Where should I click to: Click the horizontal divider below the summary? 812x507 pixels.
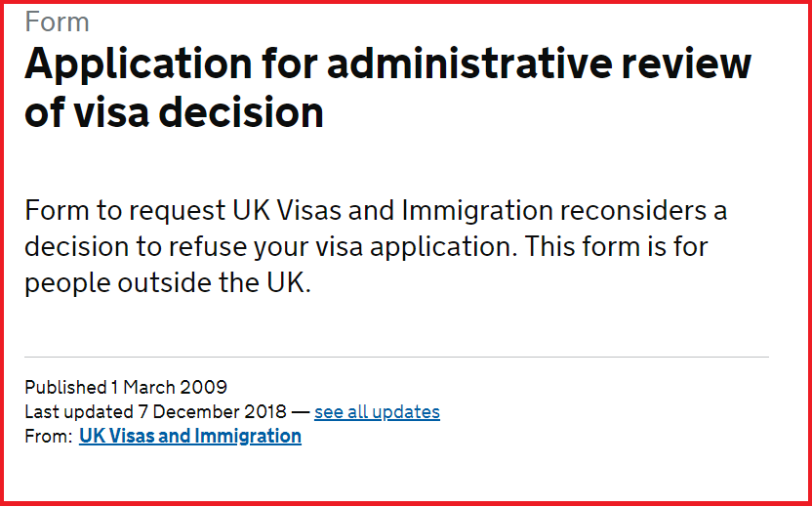coord(396,358)
